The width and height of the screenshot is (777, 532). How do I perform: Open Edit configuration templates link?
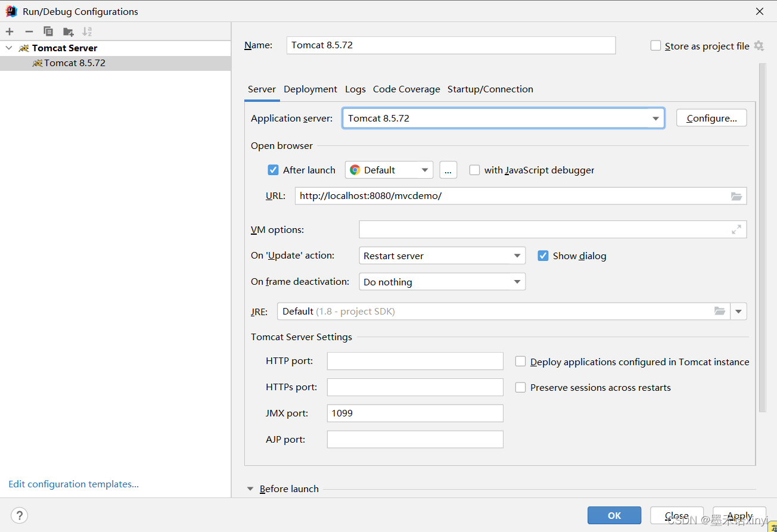tap(73, 484)
